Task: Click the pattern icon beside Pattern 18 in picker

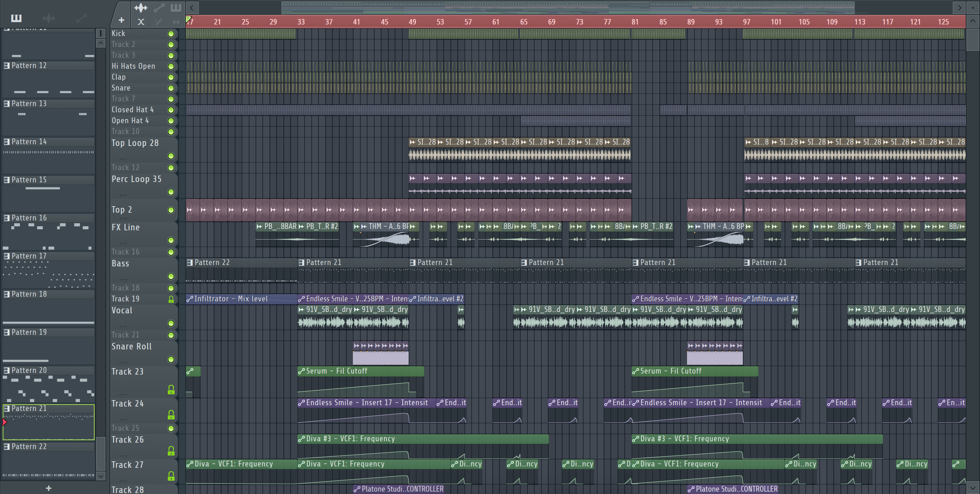Action: (6, 294)
